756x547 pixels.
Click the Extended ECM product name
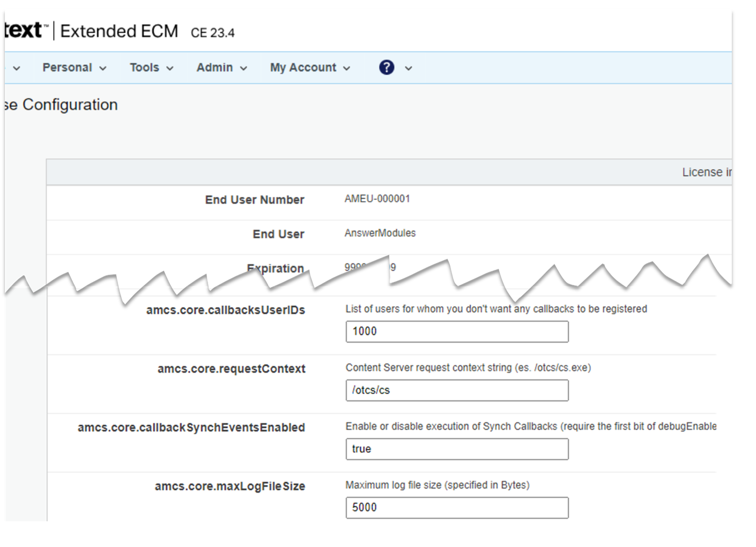[119, 31]
